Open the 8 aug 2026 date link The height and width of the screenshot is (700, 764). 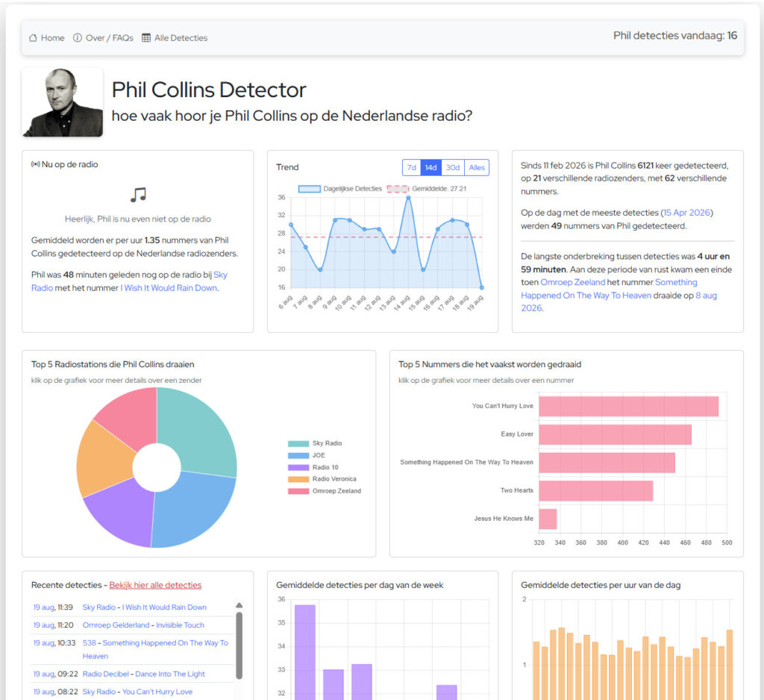pos(706,296)
